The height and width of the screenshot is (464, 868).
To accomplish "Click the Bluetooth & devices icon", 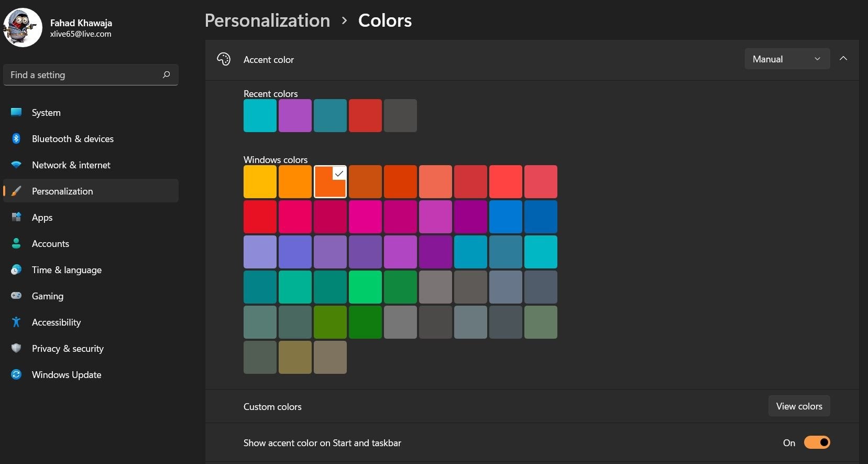I will click(x=16, y=138).
